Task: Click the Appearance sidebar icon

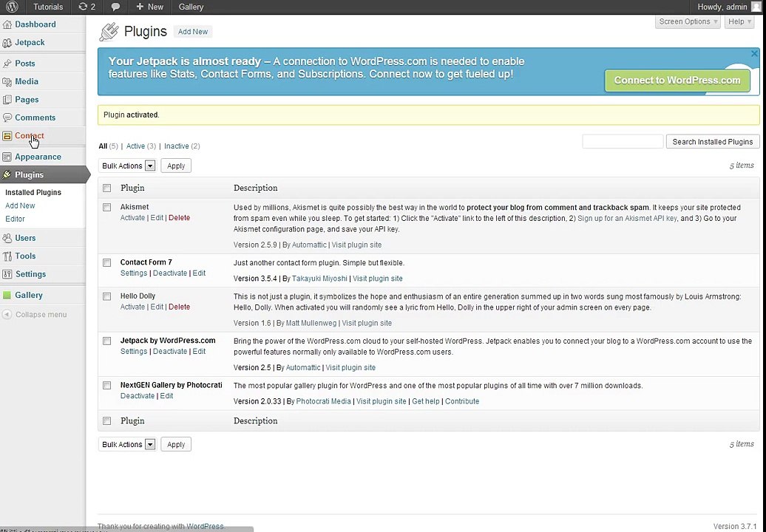Action: 7,157
